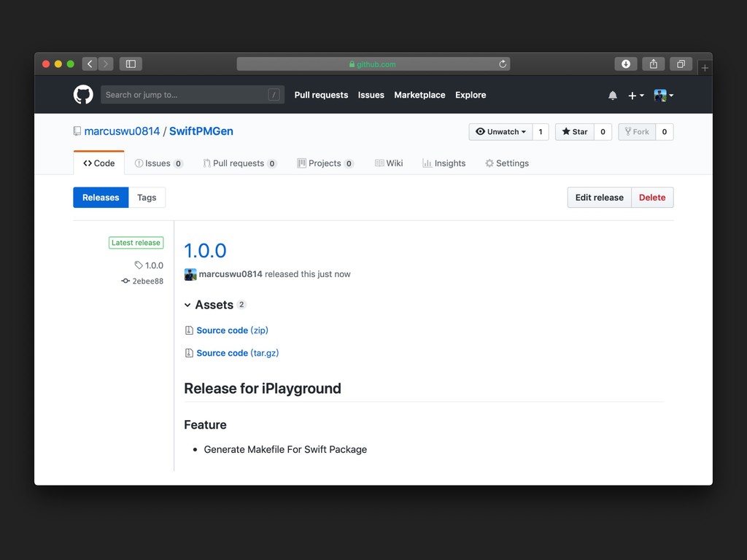This screenshot has height=560, width=747.
Task: Click the slash shortcut hint in search
Action: (x=274, y=95)
